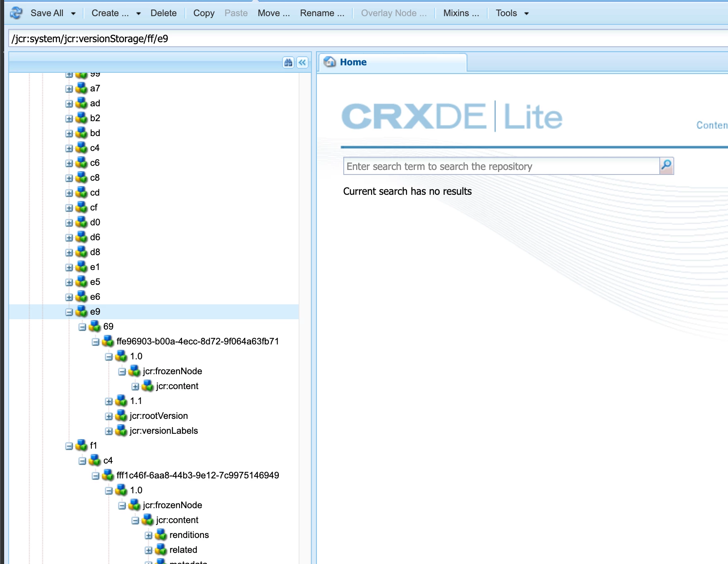Click the repository path address field
Screen dimensions: 728x564
[x=368, y=38]
